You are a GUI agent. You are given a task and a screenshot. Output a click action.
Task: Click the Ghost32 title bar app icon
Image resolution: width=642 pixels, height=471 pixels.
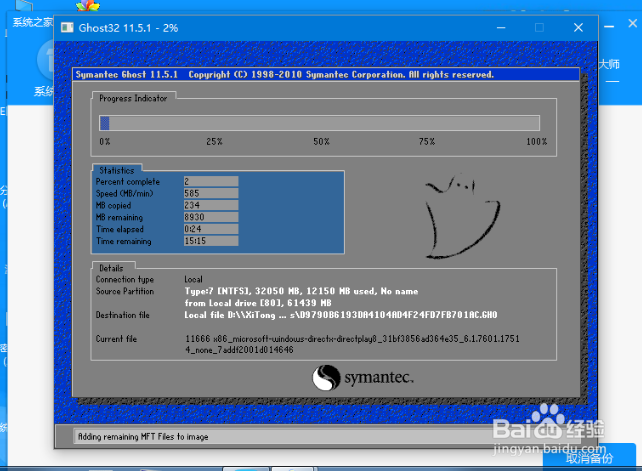[67, 28]
